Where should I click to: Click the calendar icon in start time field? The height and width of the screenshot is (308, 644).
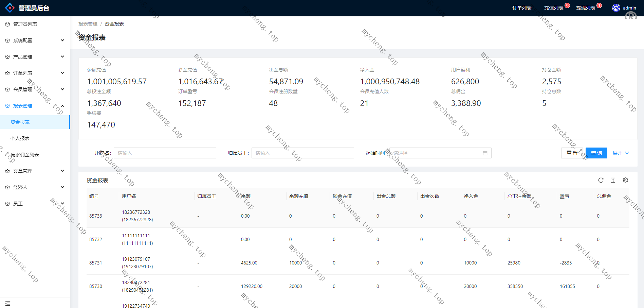click(485, 153)
